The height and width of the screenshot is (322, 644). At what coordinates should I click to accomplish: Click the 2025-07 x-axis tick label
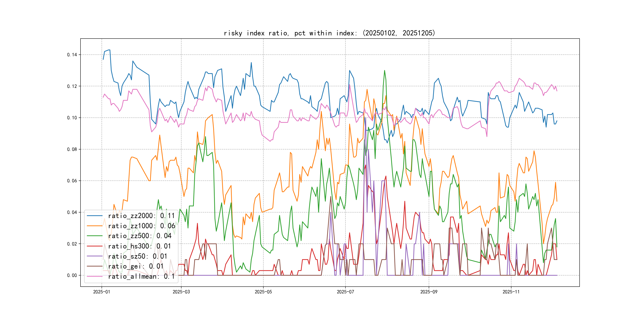[345, 292]
